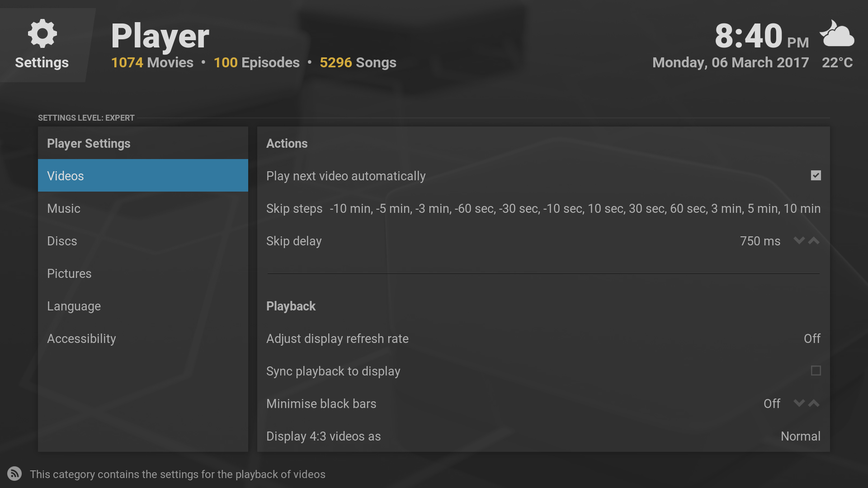
Task: Change the Settings level Expert label
Action: tap(86, 118)
